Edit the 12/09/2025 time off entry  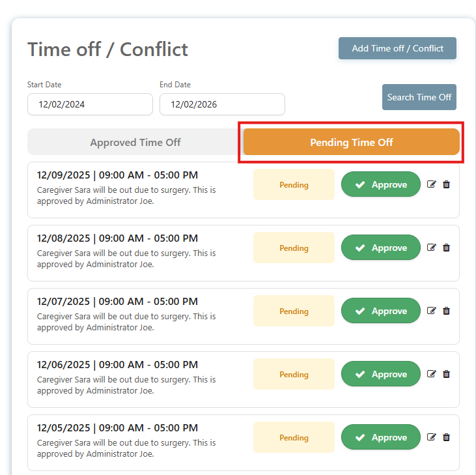click(431, 184)
